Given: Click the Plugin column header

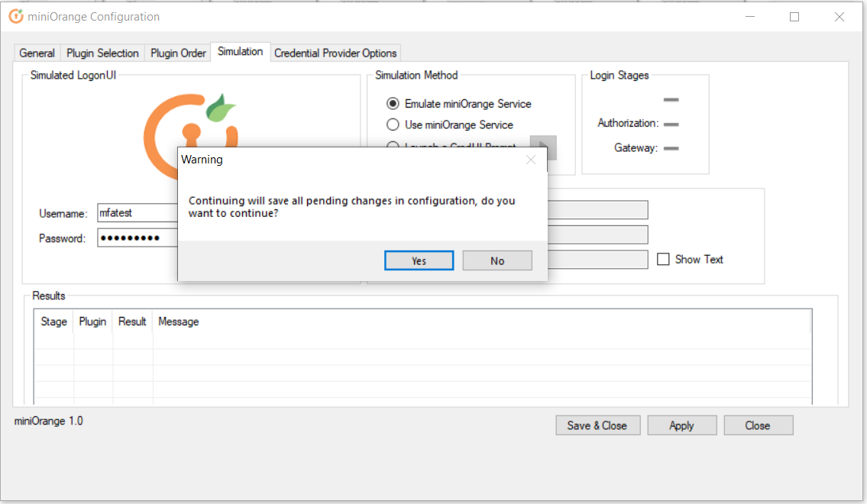Looking at the screenshot, I should point(92,321).
